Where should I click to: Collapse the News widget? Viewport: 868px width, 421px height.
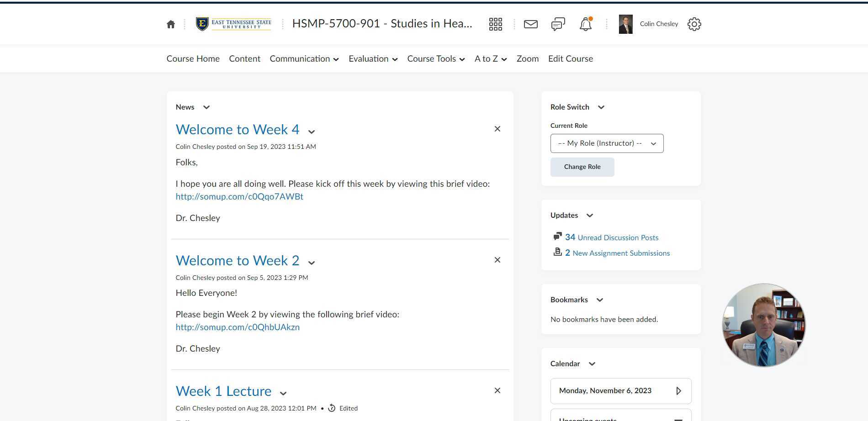206,107
